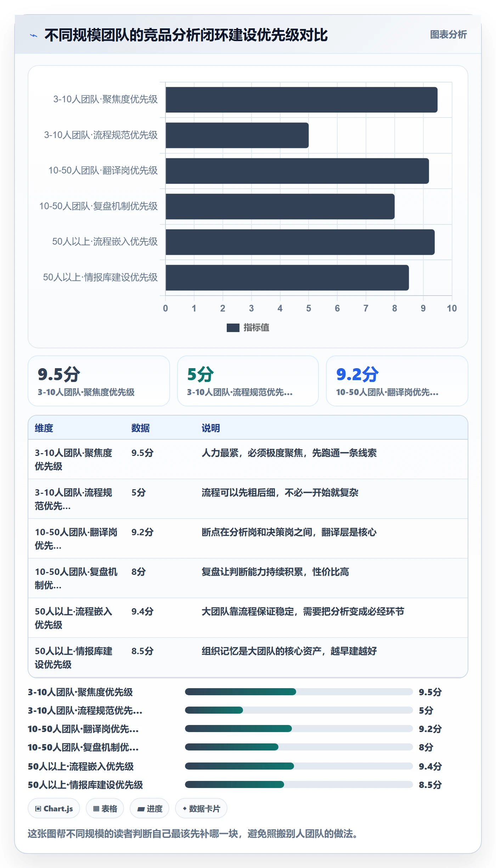Click the 50人以上·流程嵌入优先级 chart bar
This screenshot has height=868, width=496.
tap(300, 242)
